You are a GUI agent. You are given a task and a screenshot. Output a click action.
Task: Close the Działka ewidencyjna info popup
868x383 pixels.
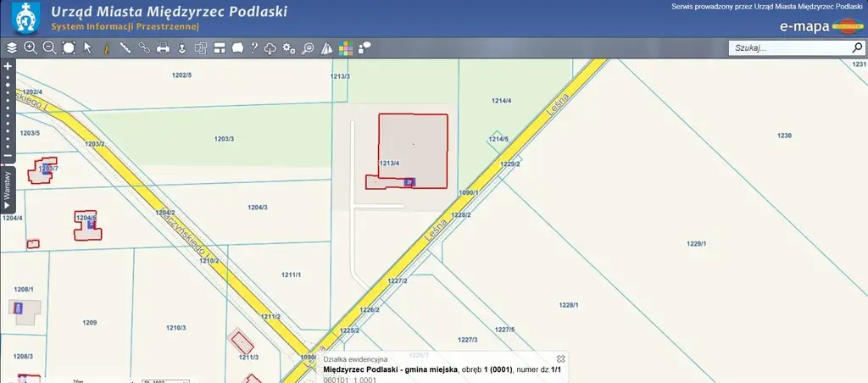[x=560, y=359]
